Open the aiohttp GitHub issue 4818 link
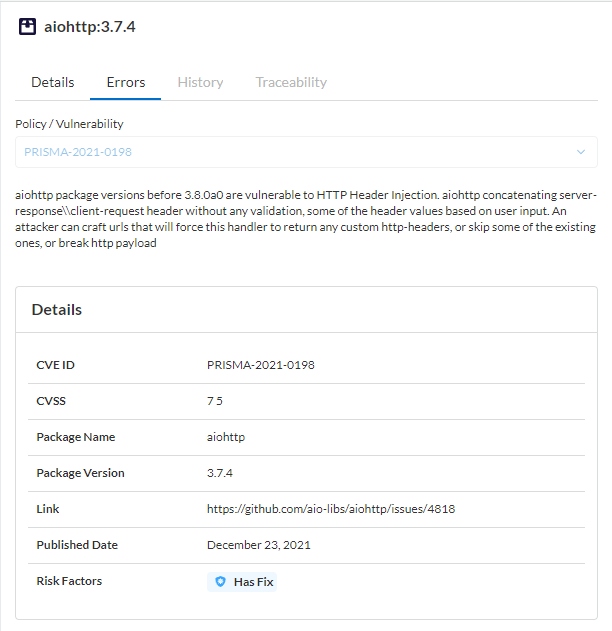This screenshot has height=631, width=612. pyautogui.click(x=331, y=509)
